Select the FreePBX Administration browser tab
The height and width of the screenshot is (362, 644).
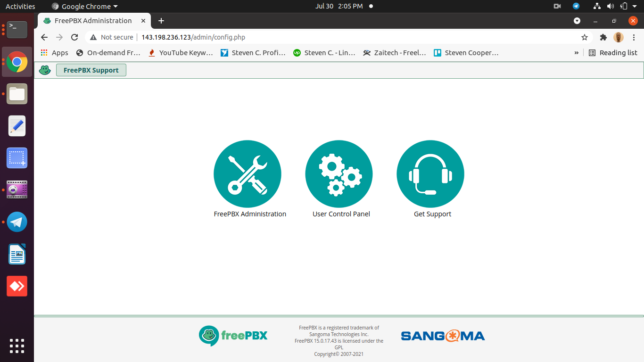tap(94, 21)
